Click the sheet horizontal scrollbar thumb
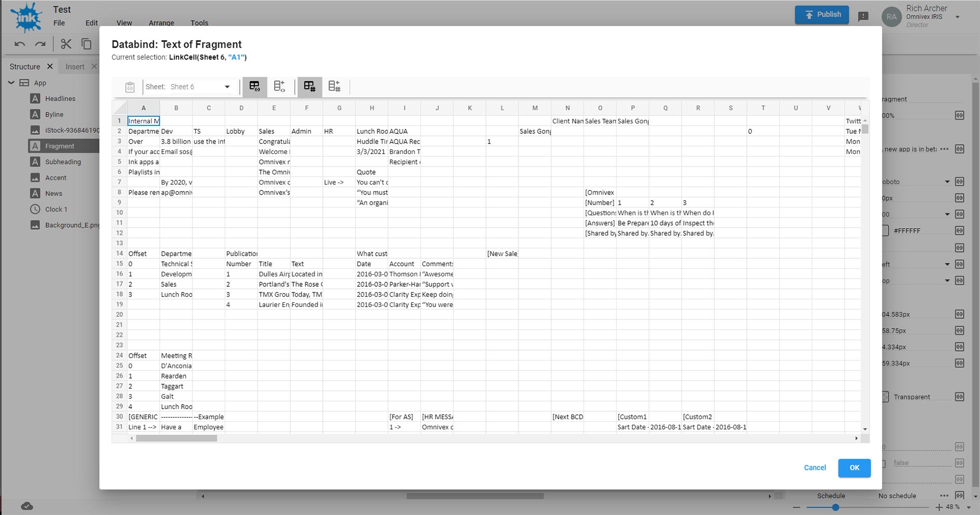Viewport: 980px width, 515px height. point(176,438)
